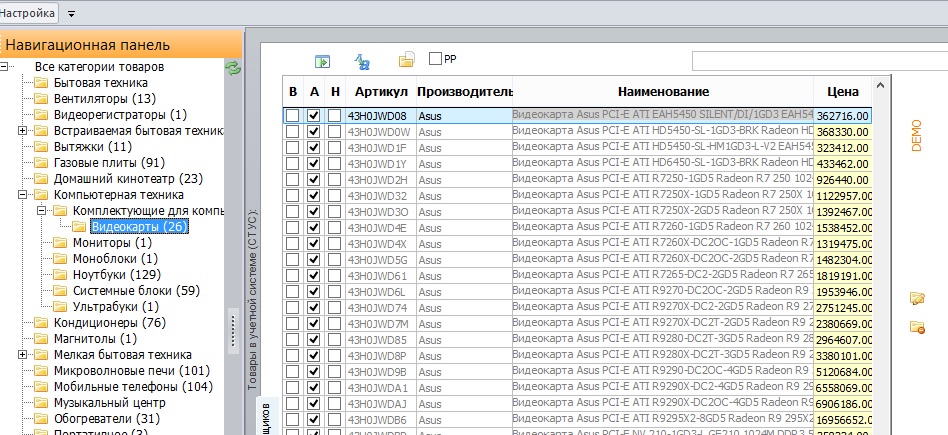Uncheck column A for article 43H0JWD2H

[314, 180]
